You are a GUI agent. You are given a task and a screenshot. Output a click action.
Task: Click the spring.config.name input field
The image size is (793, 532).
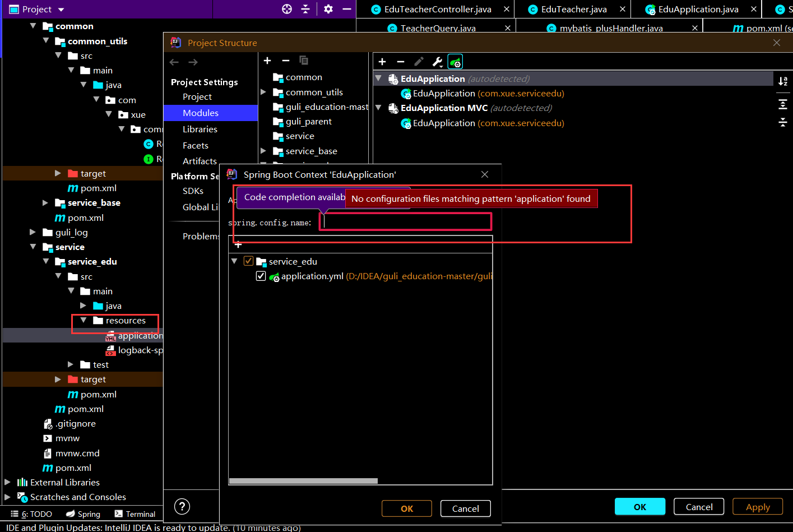(x=406, y=222)
